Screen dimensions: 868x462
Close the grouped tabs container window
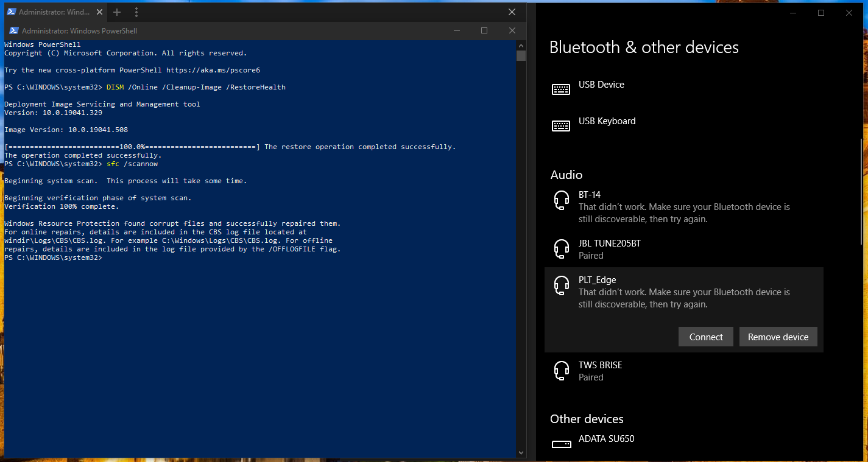512,12
